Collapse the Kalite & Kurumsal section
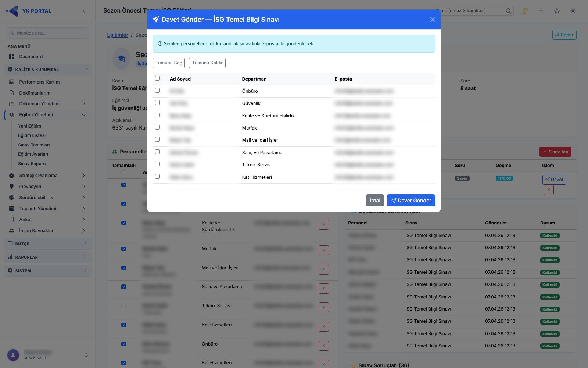The image size is (588, 368). 48,70
